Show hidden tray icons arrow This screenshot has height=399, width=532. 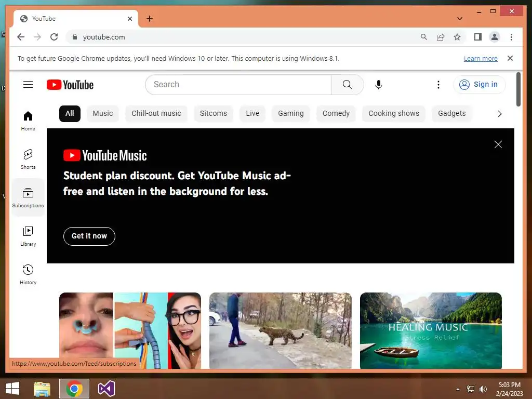[458, 389]
